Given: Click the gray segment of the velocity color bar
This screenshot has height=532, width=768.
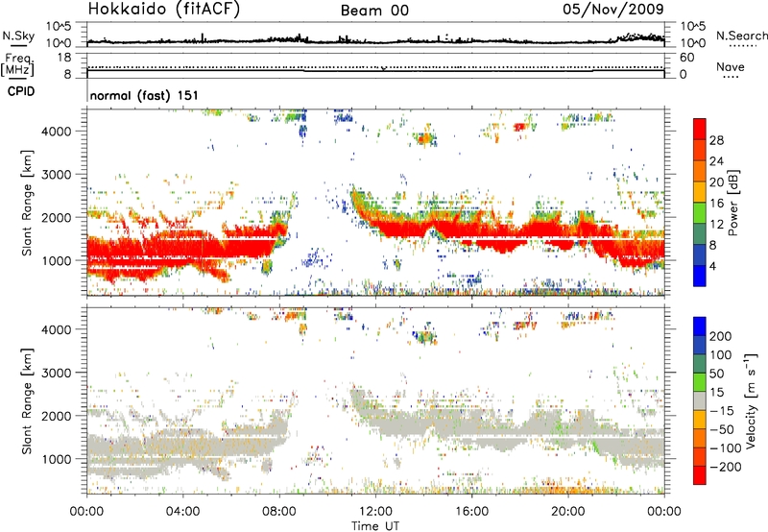Looking at the screenshot, I should click(x=700, y=401).
